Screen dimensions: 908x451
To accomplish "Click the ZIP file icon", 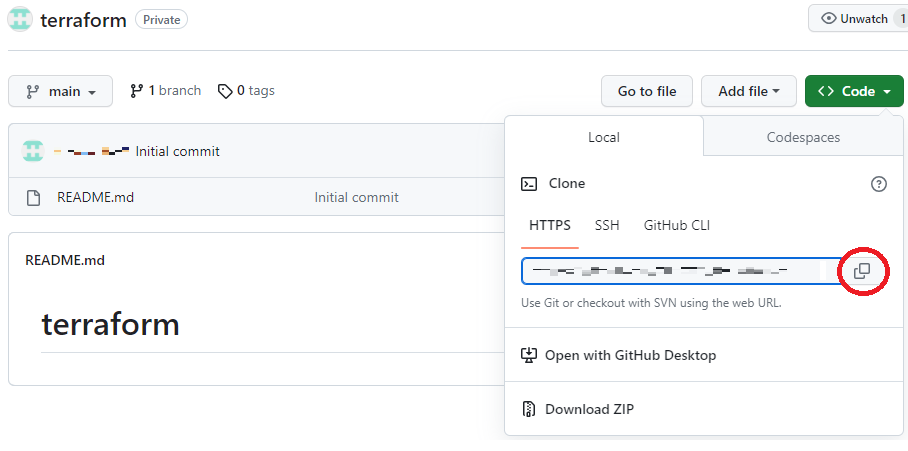I will point(528,409).
